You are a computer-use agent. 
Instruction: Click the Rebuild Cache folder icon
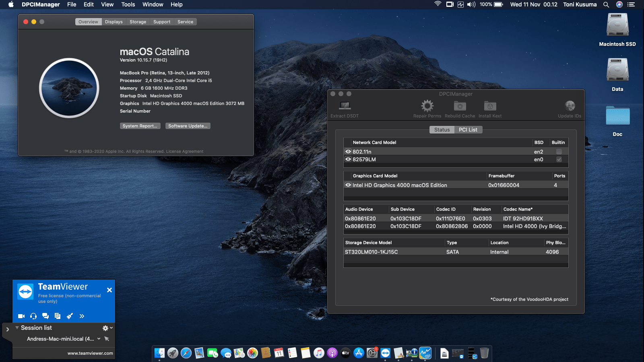pyautogui.click(x=460, y=106)
